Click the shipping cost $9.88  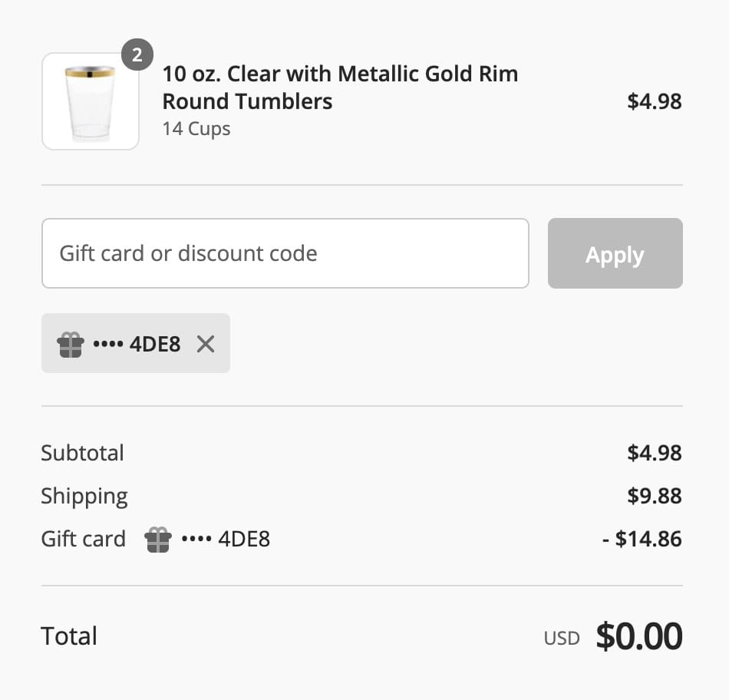pos(654,496)
